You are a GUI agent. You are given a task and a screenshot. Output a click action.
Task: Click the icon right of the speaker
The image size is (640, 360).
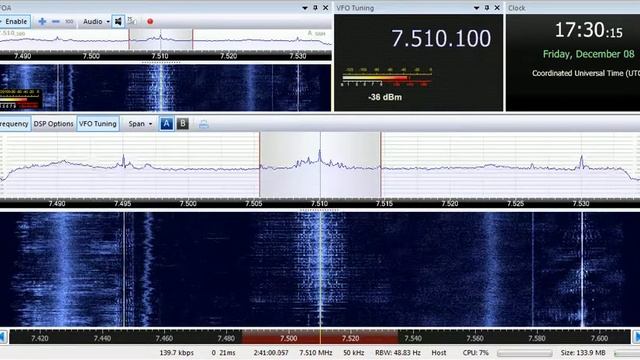coord(131,21)
